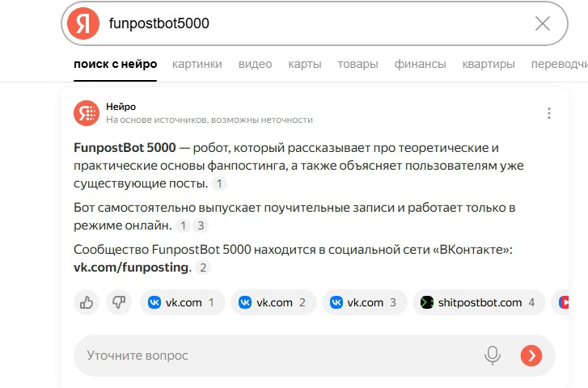Focus the Уточните вопрос input field
This screenshot has height=388, width=588.
(275, 355)
